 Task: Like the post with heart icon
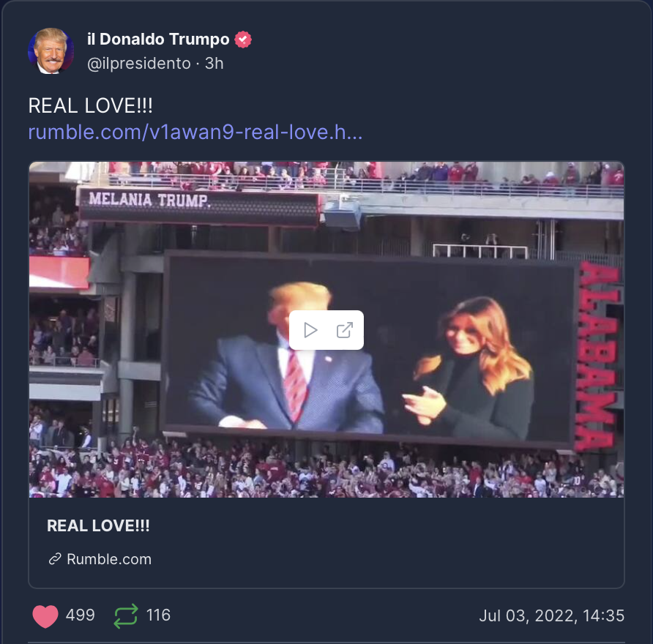pos(45,615)
